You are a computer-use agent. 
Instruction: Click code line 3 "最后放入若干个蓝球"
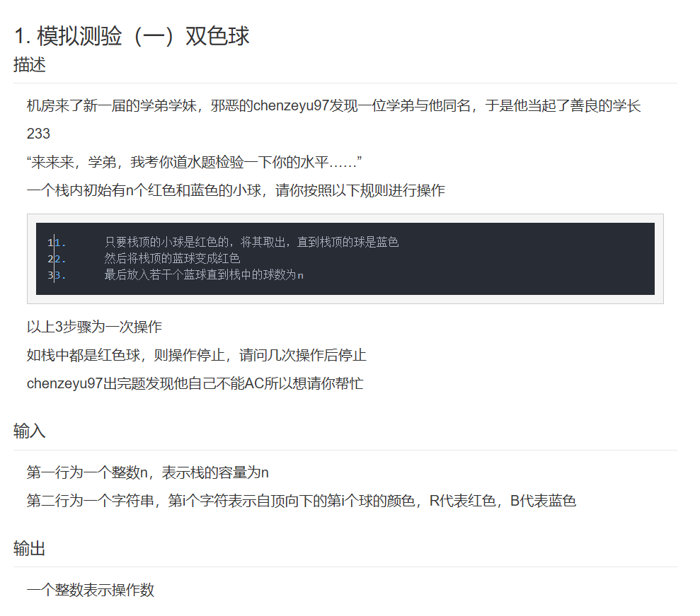(x=204, y=275)
